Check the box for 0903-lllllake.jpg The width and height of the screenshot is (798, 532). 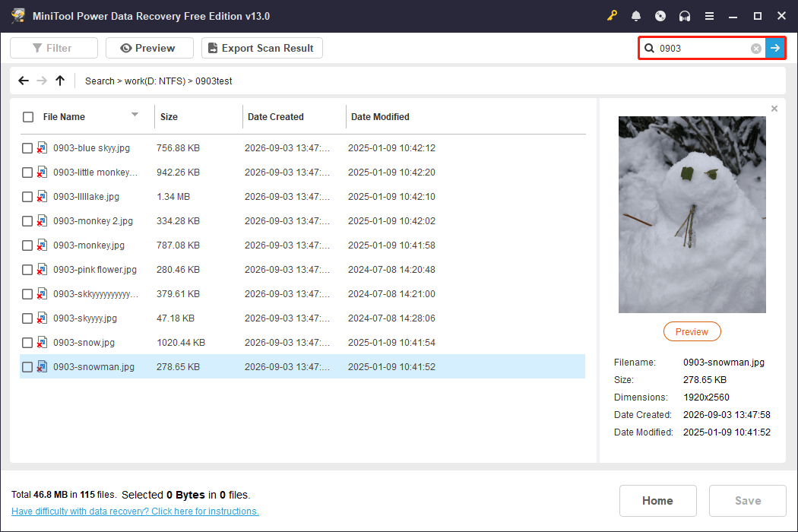(27, 197)
